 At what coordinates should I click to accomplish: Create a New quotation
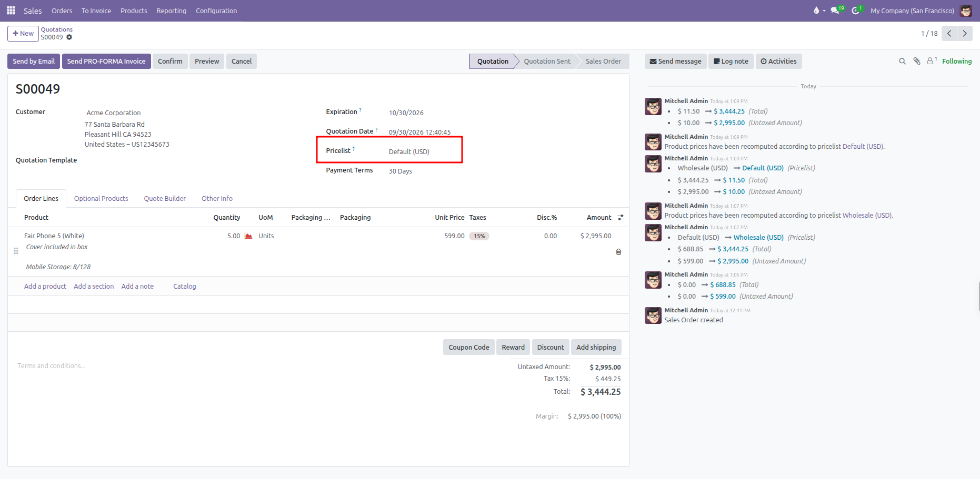click(x=23, y=33)
